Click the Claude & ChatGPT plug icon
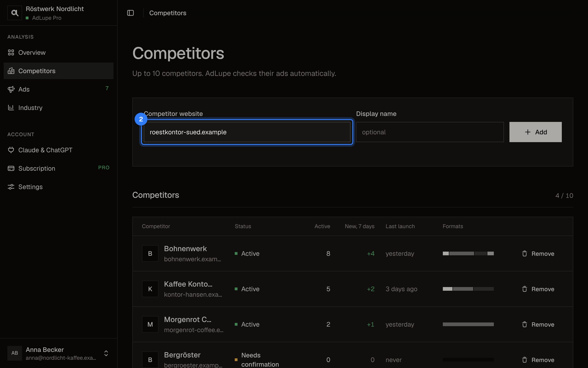The width and height of the screenshot is (588, 368). point(11,150)
